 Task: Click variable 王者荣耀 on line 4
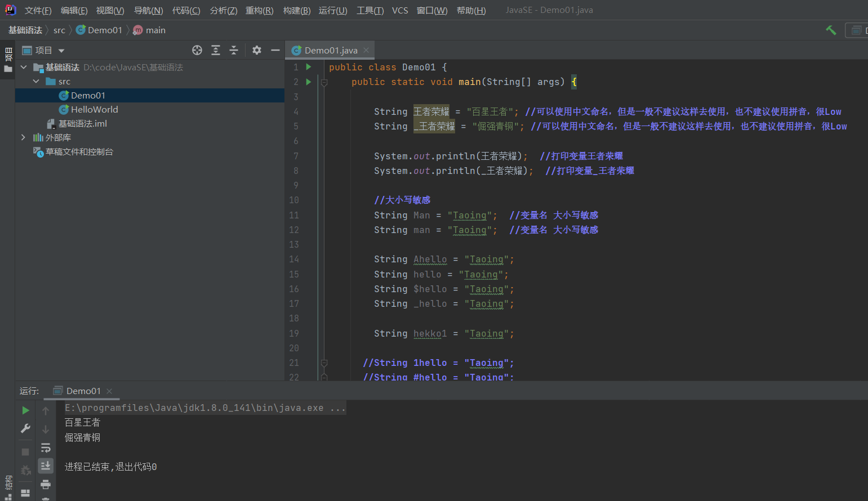coord(431,111)
